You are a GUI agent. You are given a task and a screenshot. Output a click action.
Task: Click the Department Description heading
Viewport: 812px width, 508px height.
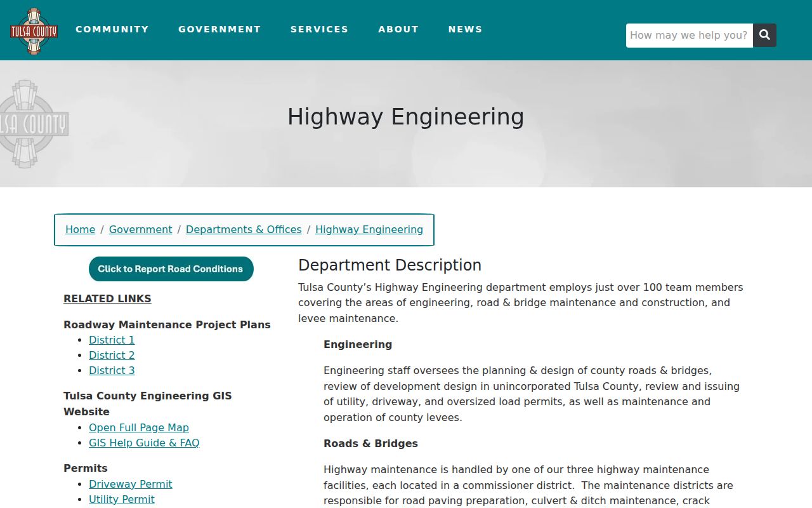pos(390,265)
